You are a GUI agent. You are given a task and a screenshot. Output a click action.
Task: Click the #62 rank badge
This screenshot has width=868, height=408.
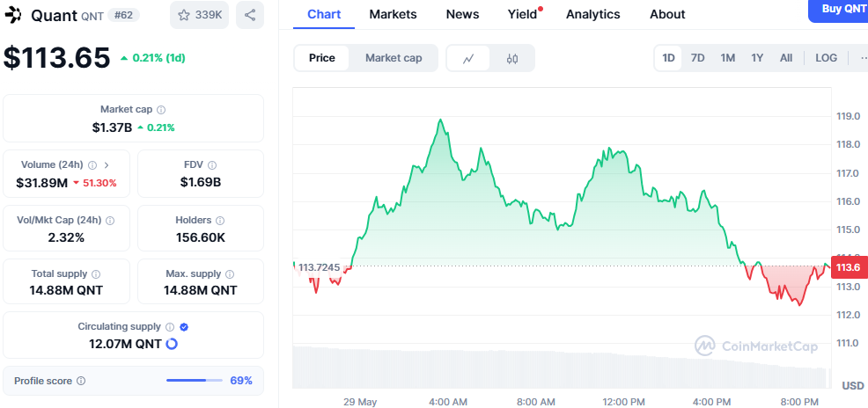pos(123,15)
